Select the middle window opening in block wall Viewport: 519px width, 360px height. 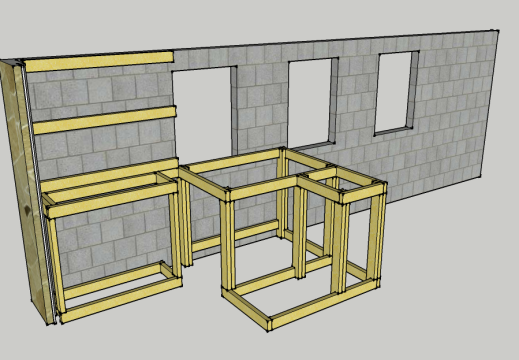[313, 103]
